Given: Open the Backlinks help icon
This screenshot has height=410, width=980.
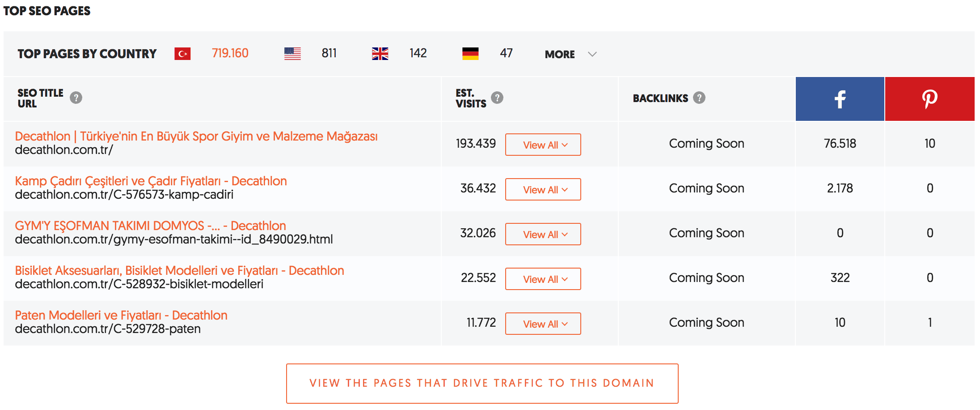Looking at the screenshot, I should coord(699,98).
